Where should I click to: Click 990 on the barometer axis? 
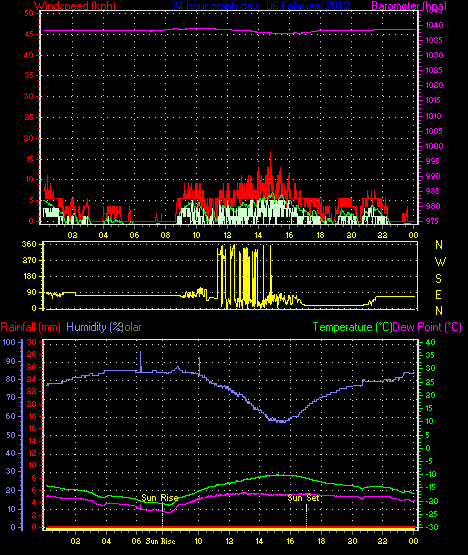click(432, 176)
